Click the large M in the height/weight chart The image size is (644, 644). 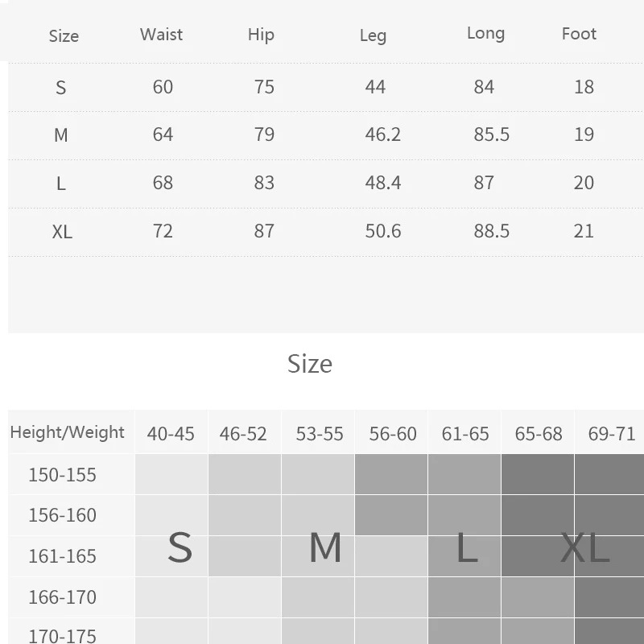tap(325, 547)
